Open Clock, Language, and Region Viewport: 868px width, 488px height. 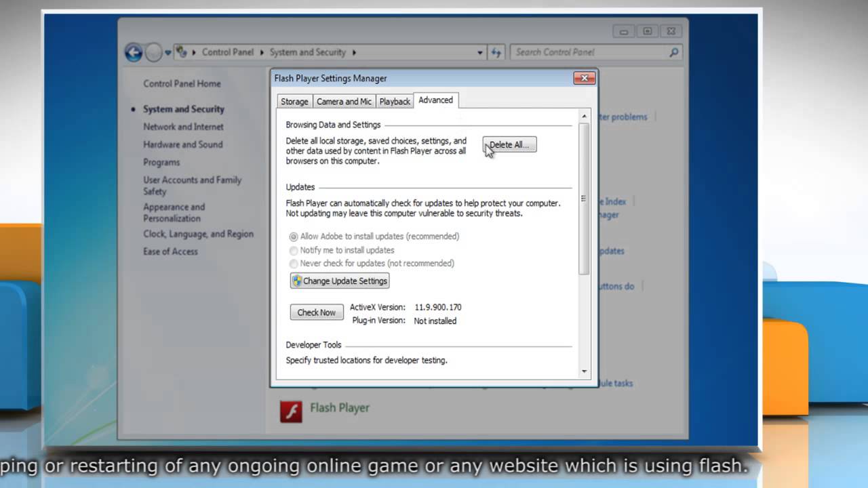click(x=198, y=234)
